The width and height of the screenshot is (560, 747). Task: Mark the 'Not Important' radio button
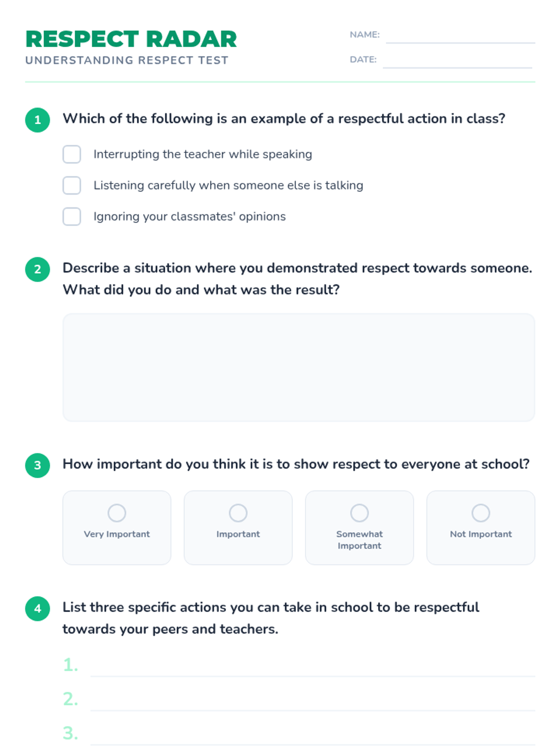pos(481,513)
